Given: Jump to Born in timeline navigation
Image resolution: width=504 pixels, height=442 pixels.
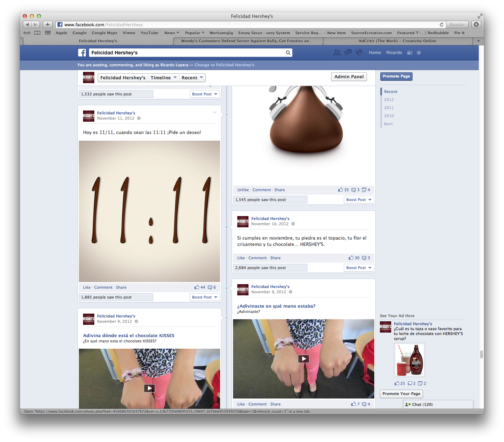Looking at the screenshot, I should (388, 124).
